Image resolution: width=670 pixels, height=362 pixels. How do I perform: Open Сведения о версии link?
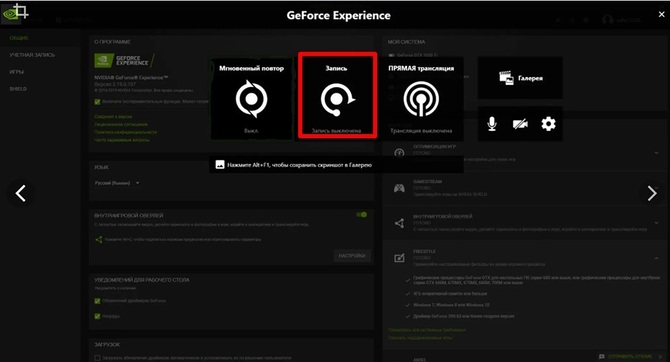[x=113, y=117]
